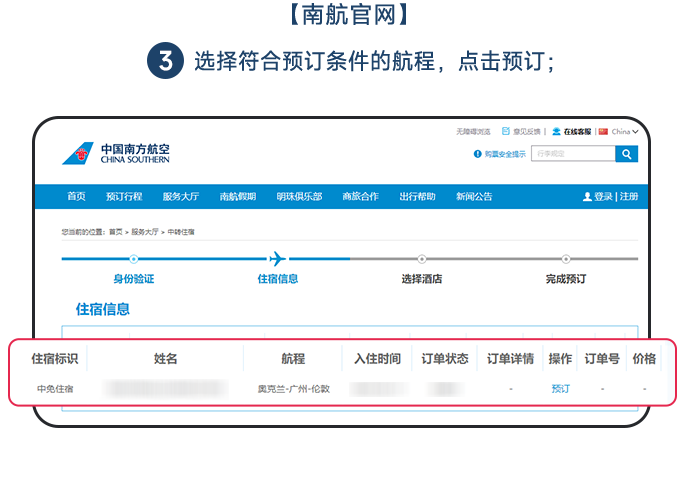The image size is (696, 491).
Task: Click 首页 in the breadcrumb
Action: (x=116, y=232)
